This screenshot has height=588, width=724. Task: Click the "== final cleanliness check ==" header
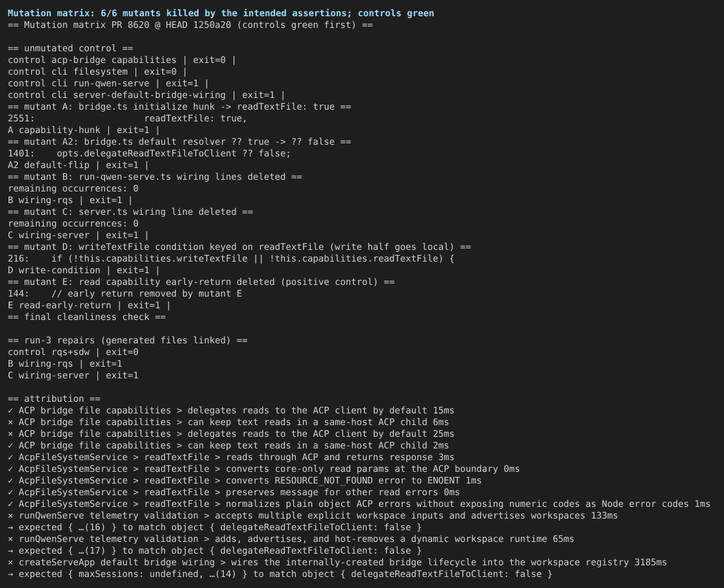[87, 317]
